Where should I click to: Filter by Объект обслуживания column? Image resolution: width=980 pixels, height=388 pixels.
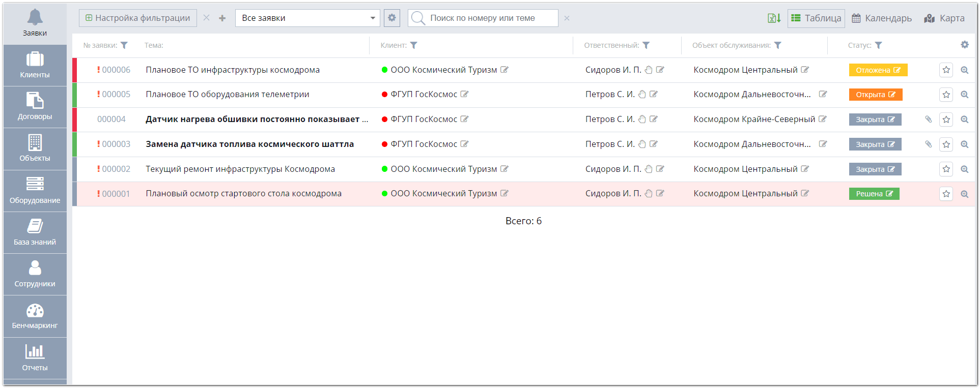tap(778, 45)
